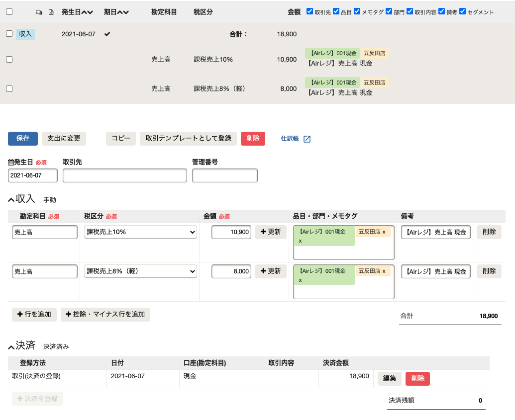This screenshot has width=515, height=420.
Task: Remove the 五反田店 tag in 10,900 row
Action: coord(384,232)
